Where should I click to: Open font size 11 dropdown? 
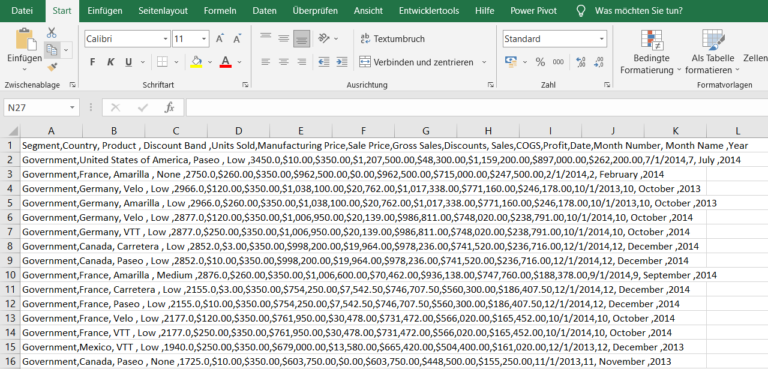pos(204,39)
